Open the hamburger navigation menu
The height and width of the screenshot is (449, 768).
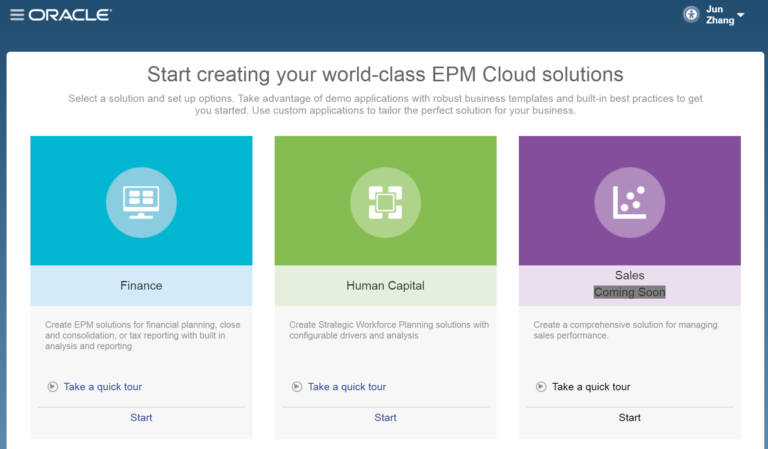17,15
